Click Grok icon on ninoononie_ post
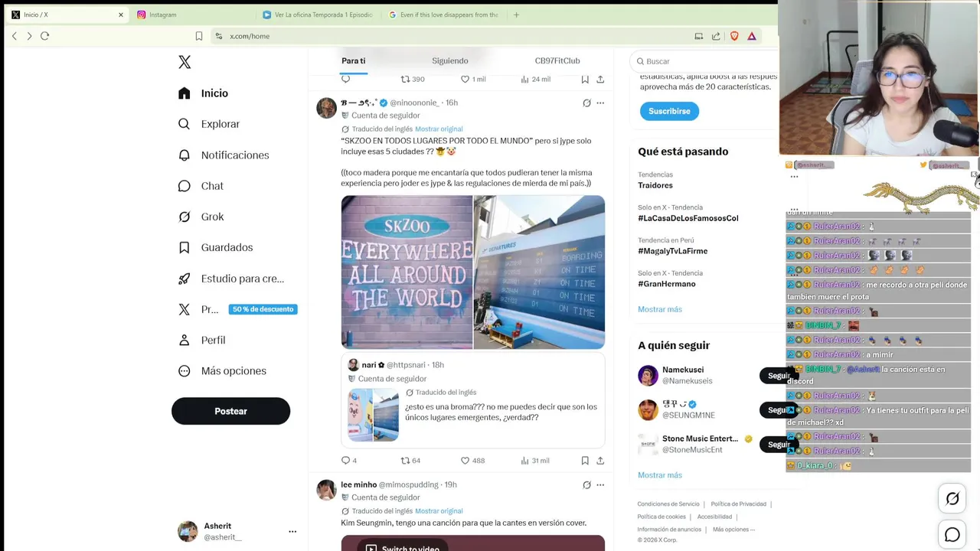Screen dimensions: 980x551 pos(586,103)
